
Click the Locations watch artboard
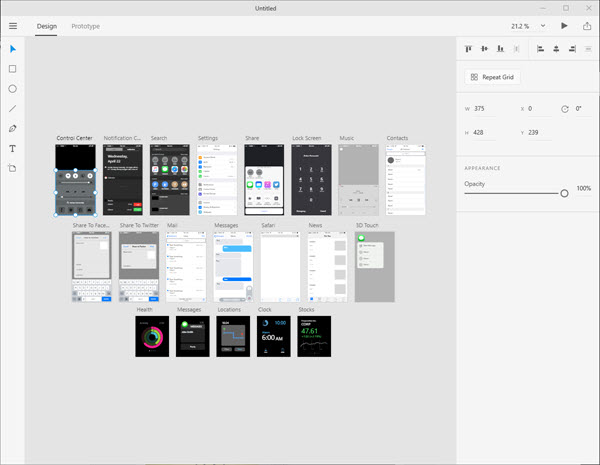[x=233, y=336]
